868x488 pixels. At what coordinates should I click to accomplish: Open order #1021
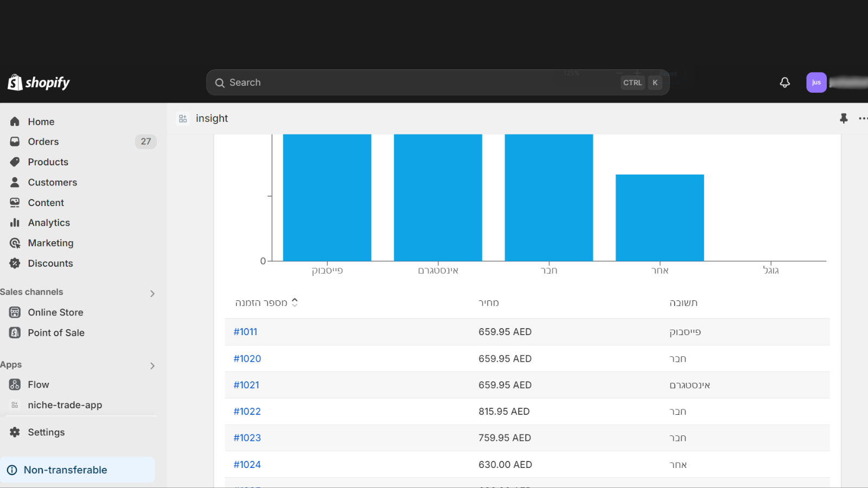(246, 385)
